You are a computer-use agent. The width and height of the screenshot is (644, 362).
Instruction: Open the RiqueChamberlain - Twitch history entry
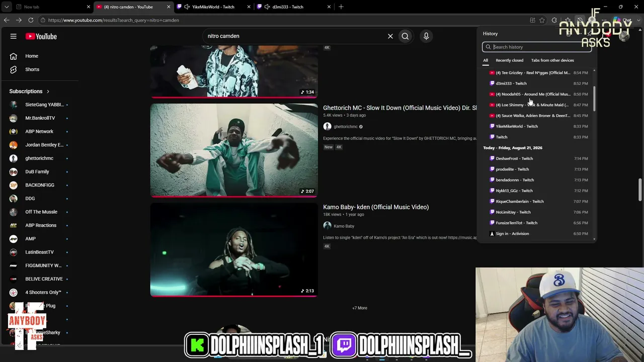tap(539, 202)
